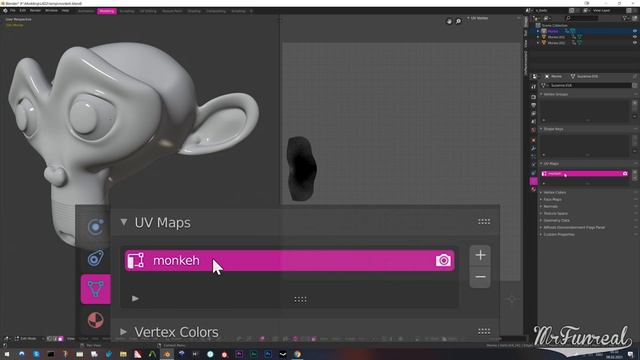Viewport: 640px width, 360px height.
Task: Click the plus button in the enlarged UV Maps inset
Action: click(480, 255)
